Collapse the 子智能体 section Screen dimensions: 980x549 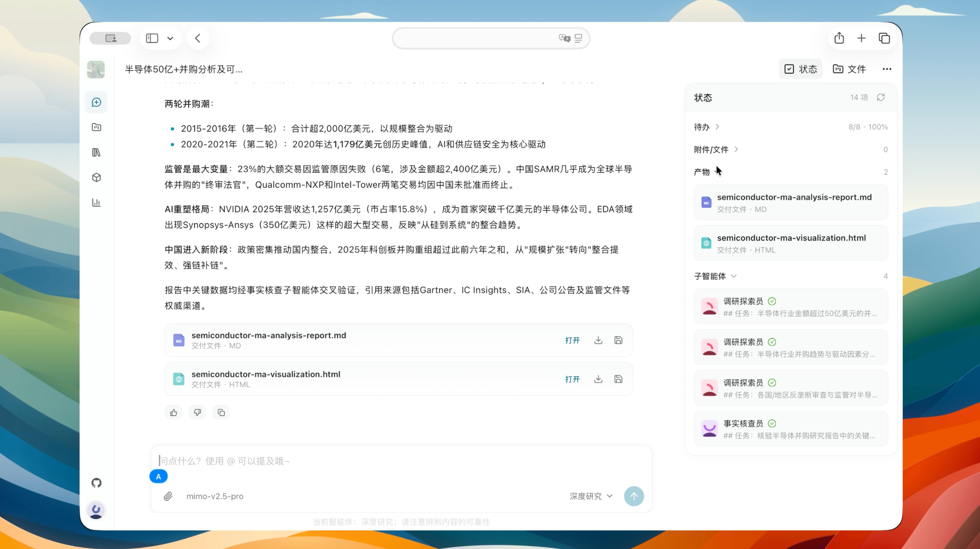click(715, 276)
